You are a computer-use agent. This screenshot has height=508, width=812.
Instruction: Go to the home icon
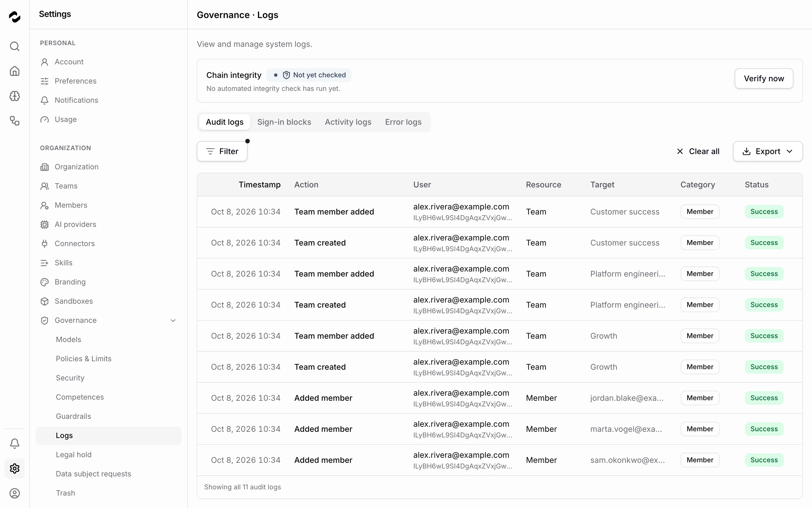14,71
